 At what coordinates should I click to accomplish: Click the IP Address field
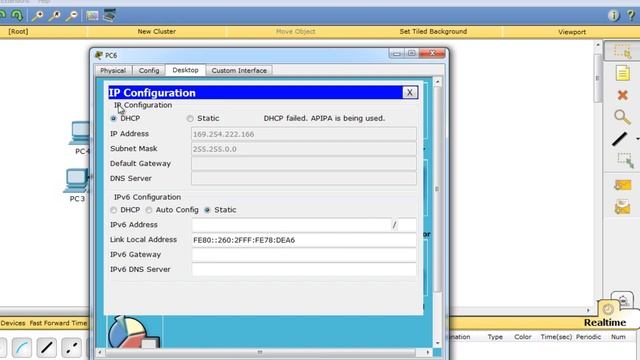(x=304, y=134)
